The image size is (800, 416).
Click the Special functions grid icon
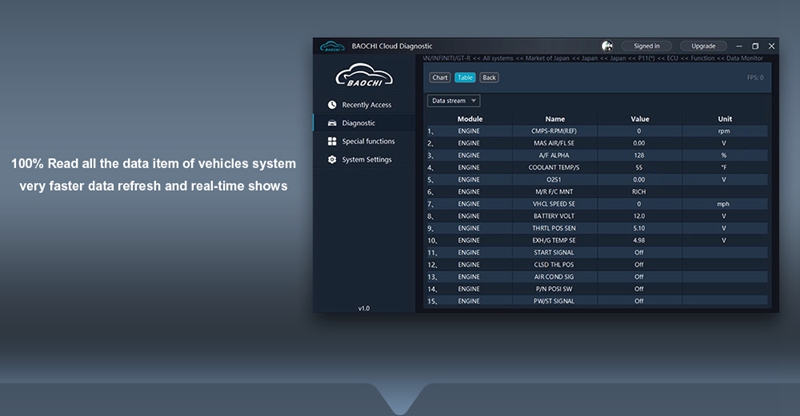pyautogui.click(x=332, y=142)
